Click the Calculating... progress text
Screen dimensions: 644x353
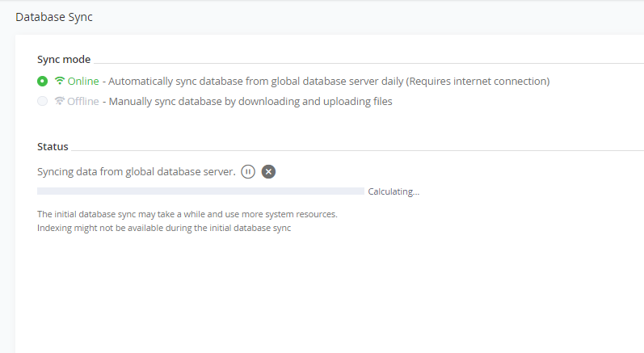point(394,192)
